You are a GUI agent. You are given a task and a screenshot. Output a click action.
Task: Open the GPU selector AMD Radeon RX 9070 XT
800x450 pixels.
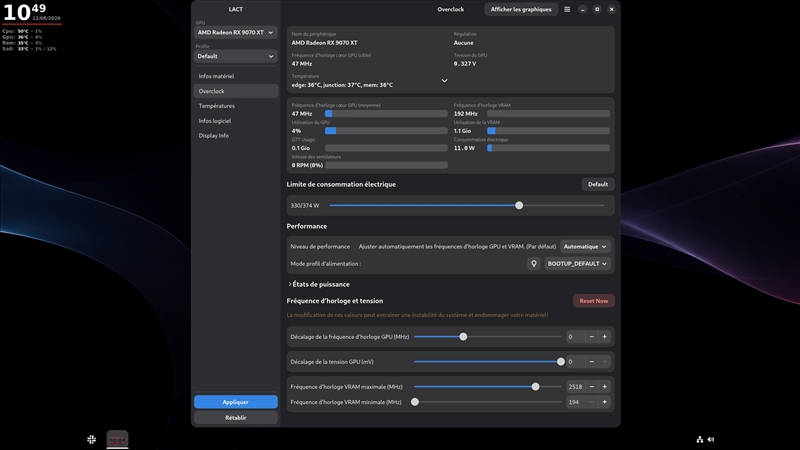(x=236, y=32)
